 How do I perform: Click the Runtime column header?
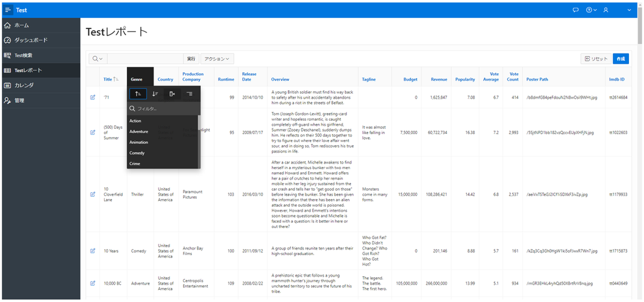pos(226,79)
